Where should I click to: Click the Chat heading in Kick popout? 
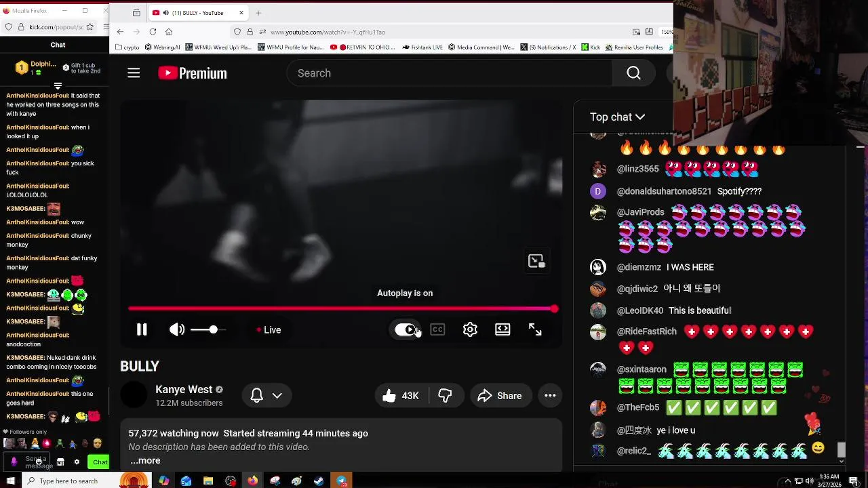pyautogui.click(x=58, y=45)
